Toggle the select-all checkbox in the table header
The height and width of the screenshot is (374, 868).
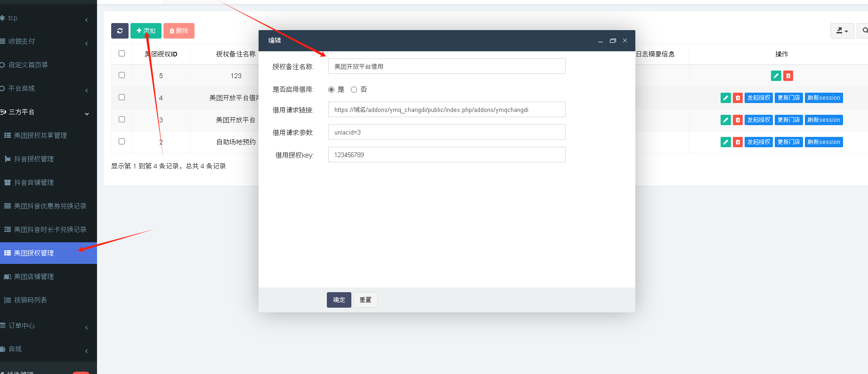[122, 54]
